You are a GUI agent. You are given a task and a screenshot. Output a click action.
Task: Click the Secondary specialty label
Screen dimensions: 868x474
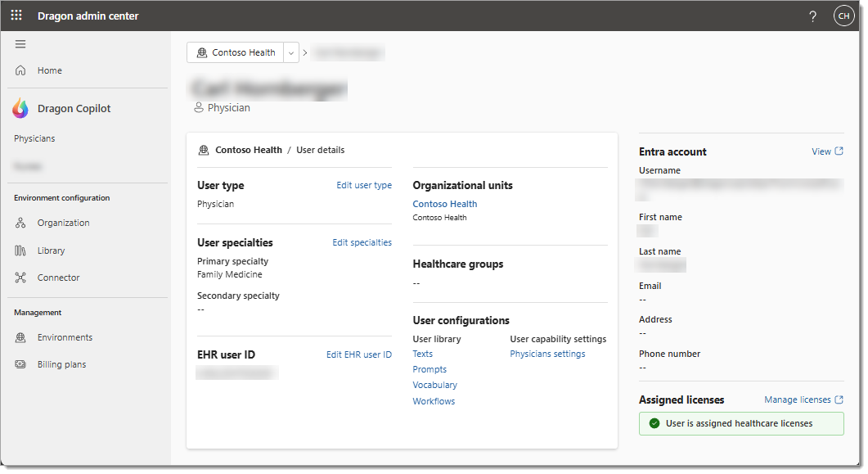(x=238, y=296)
